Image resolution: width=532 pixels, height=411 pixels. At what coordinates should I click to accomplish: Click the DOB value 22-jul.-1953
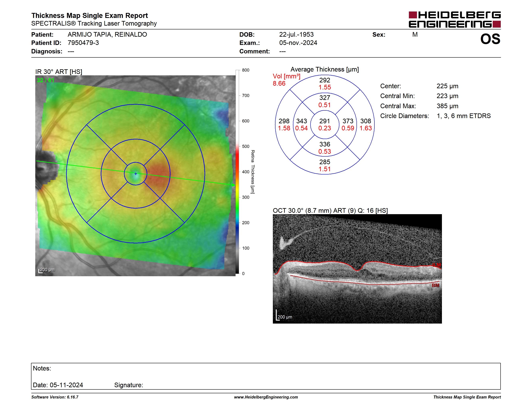click(296, 34)
